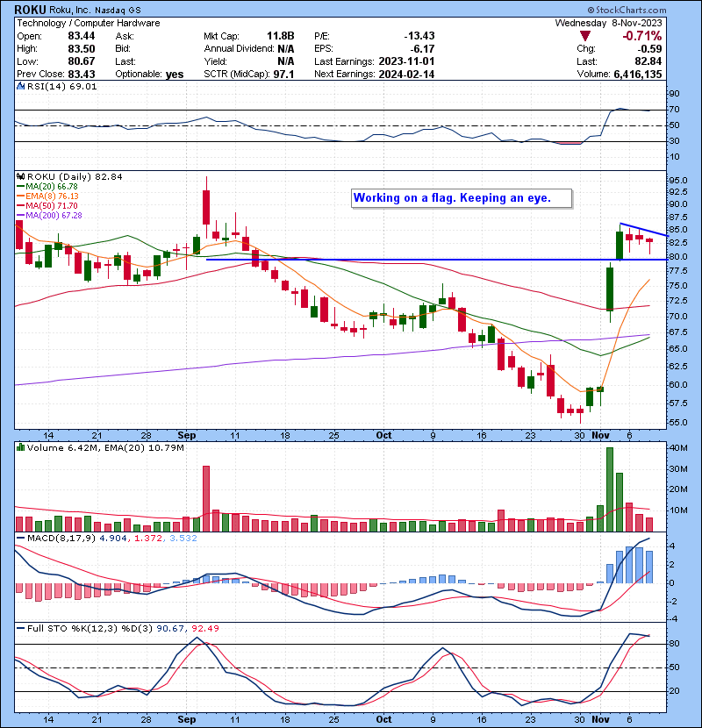
Task: Click the Last Earnings date 2023-11-01
Action: click(406, 61)
